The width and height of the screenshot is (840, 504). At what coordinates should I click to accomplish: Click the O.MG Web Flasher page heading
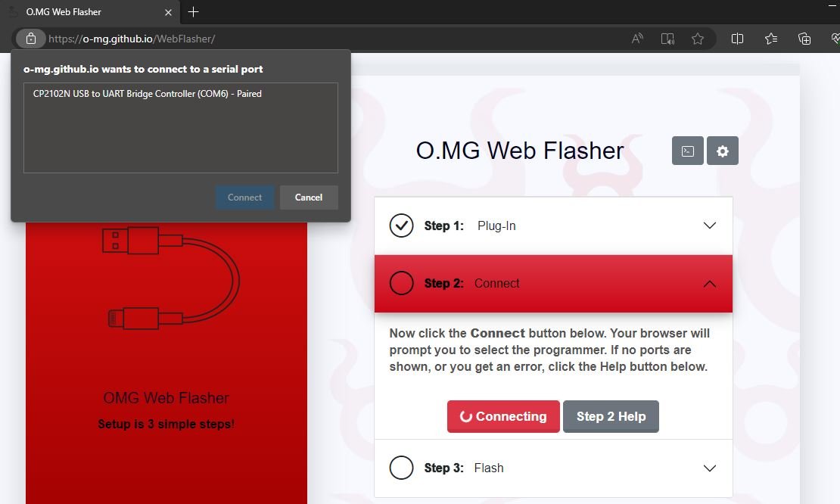(520, 151)
